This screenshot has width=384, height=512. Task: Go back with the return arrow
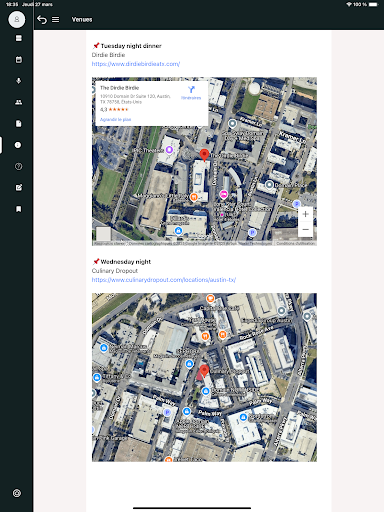42,20
